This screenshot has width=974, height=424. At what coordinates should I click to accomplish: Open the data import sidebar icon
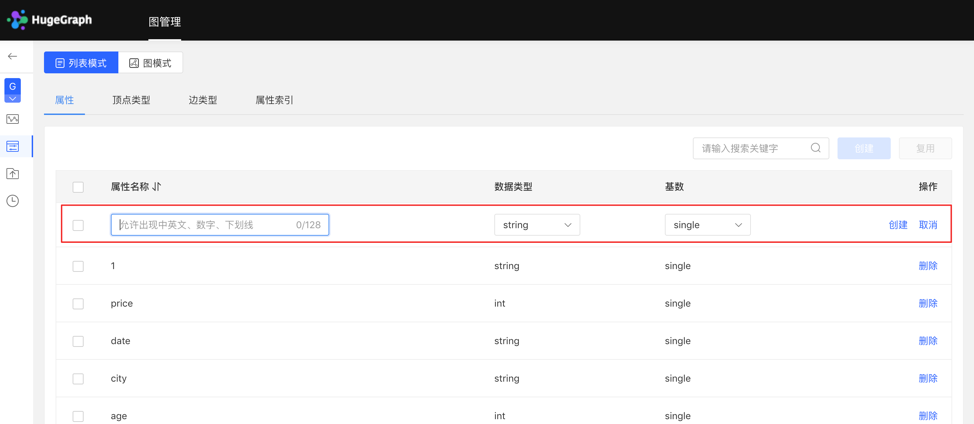pos(12,174)
